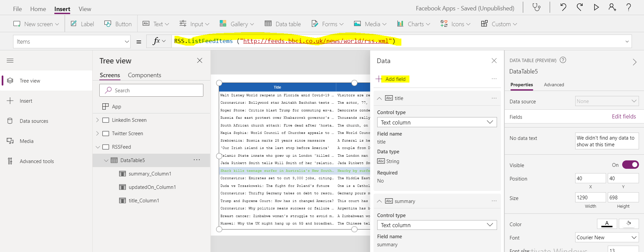The width and height of the screenshot is (644, 252).
Task: Collapse the properties pane chevron
Action: [634, 62]
